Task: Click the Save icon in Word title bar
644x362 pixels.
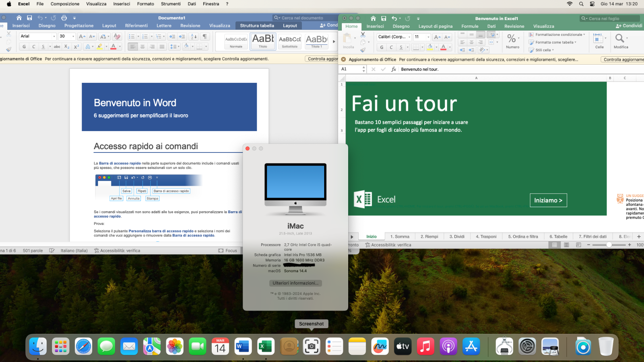Action: 29,18
